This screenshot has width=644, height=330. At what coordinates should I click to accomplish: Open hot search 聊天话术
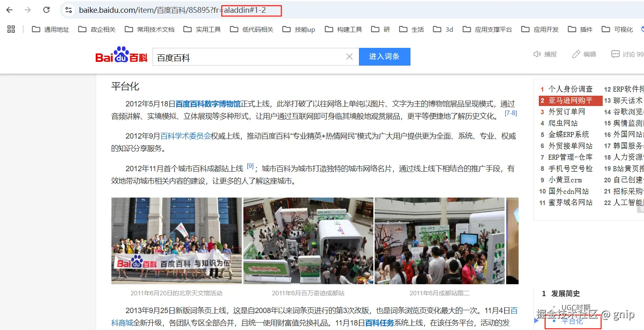tap(628, 101)
